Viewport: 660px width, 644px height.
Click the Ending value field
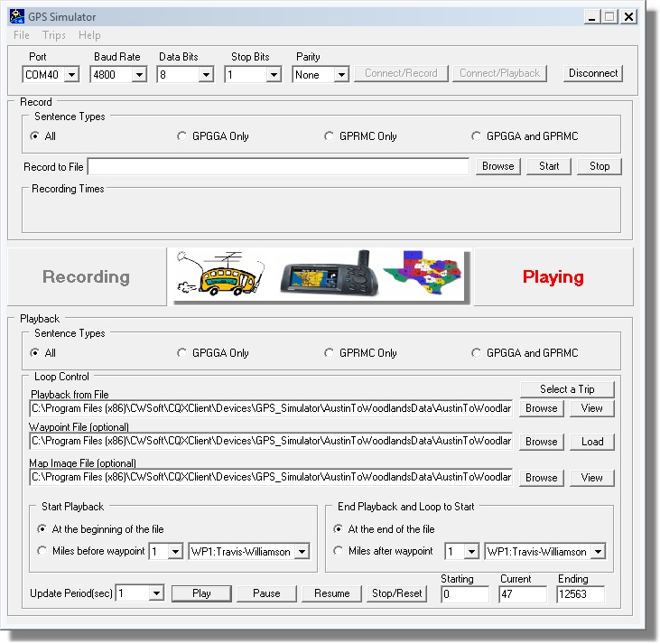[x=581, y=594]
